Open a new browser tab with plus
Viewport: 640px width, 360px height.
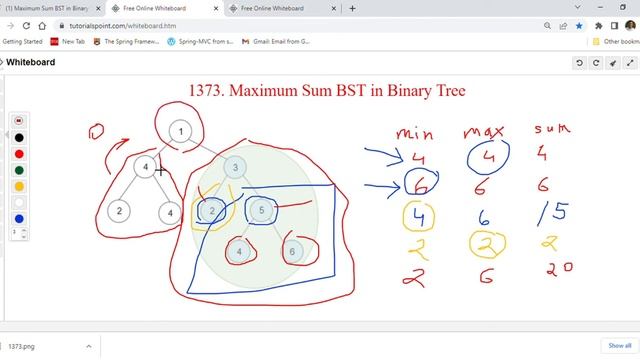pyautogui.click(x=352, y=8)
